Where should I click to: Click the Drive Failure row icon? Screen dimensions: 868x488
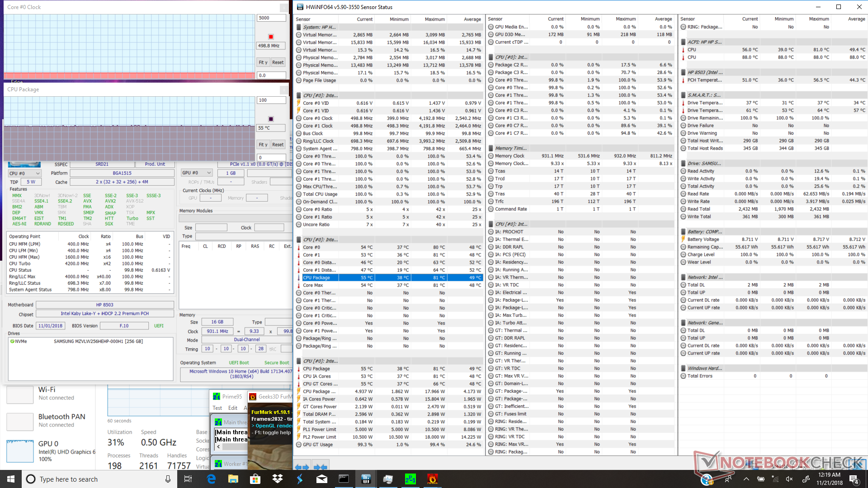(x=683, y=126)
